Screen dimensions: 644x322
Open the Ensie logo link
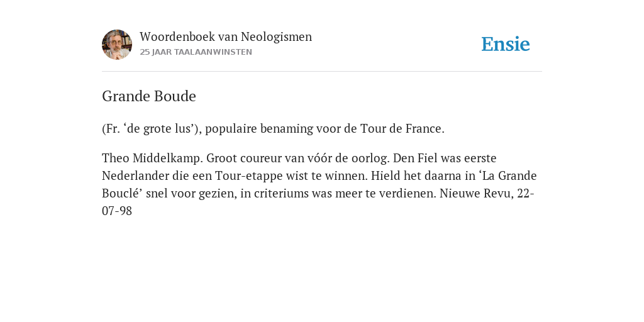coord(506,44)
